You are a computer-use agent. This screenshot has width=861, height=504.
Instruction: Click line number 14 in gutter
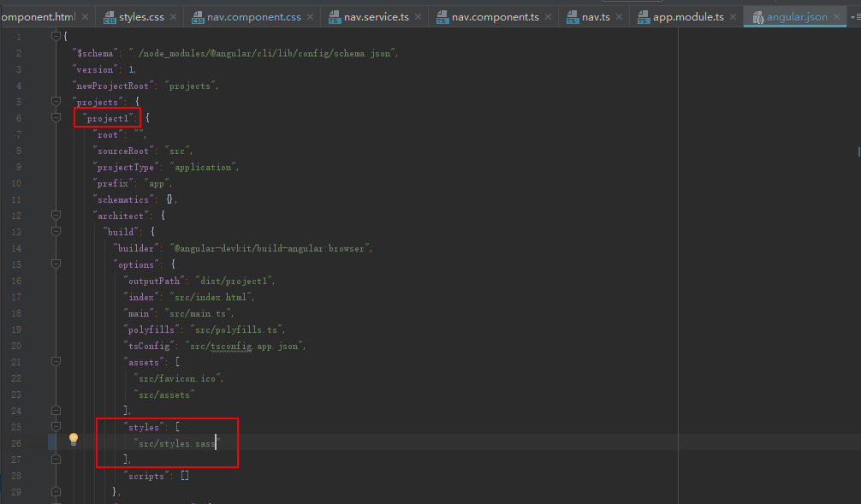[17, 248]
